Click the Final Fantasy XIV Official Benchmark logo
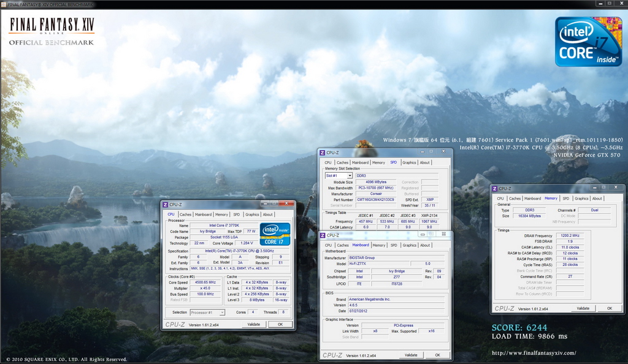This screenshot has height=364, width=628. [x=52, y=32]
